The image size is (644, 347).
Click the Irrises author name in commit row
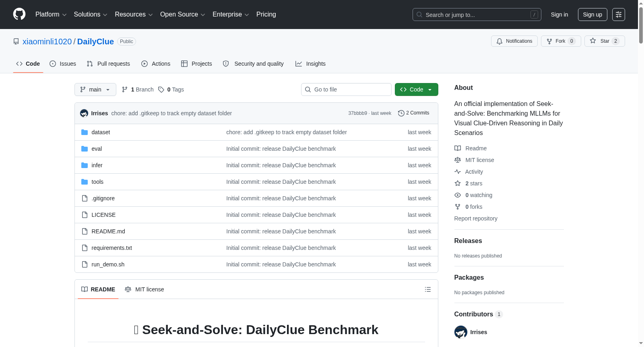[x=99, y=113]
